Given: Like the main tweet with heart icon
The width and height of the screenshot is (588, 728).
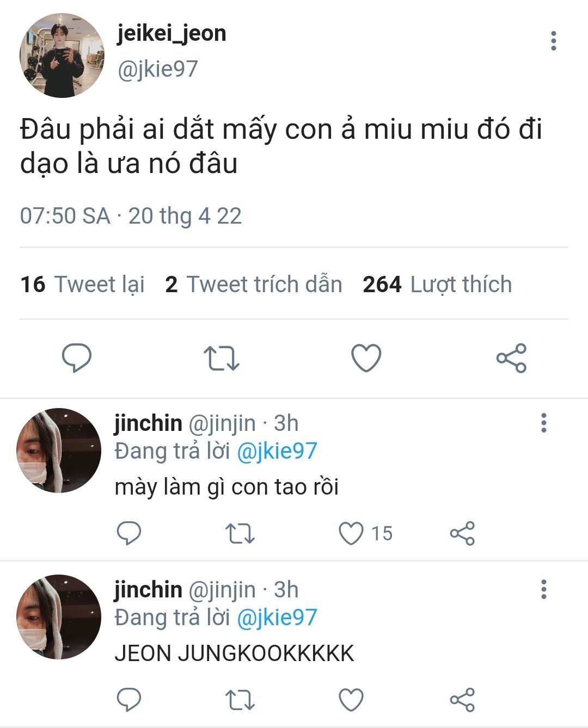Looking at the screenshot, I should pyautogui.click(x=366, y=358).
